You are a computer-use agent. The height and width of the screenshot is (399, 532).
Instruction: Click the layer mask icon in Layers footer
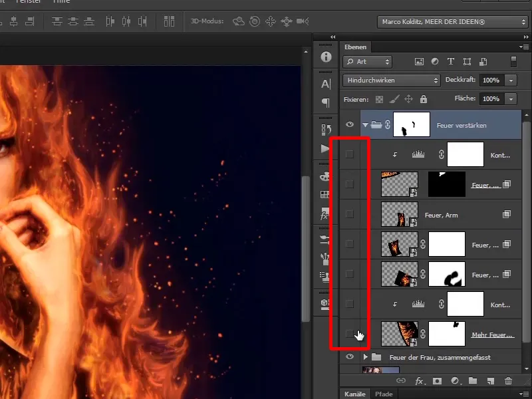438,381
